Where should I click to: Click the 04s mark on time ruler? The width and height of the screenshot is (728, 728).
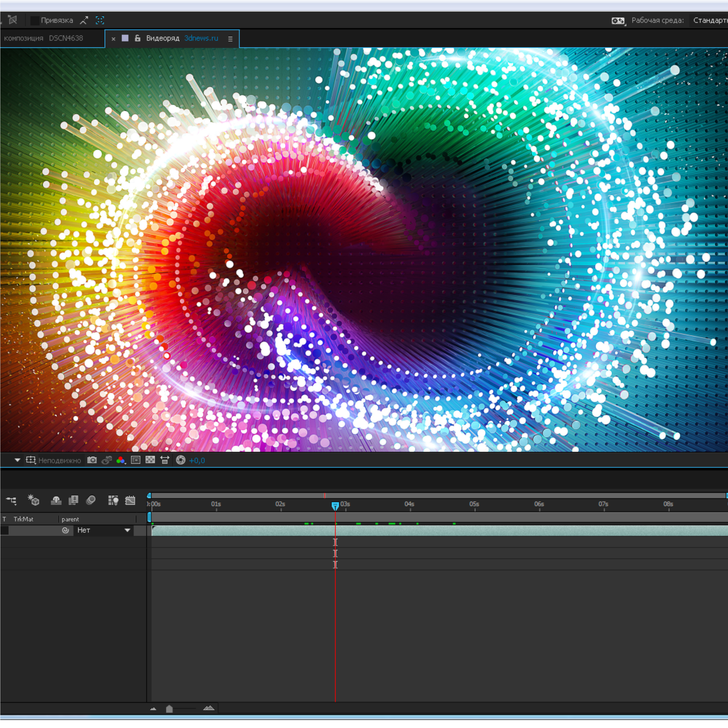409,504
